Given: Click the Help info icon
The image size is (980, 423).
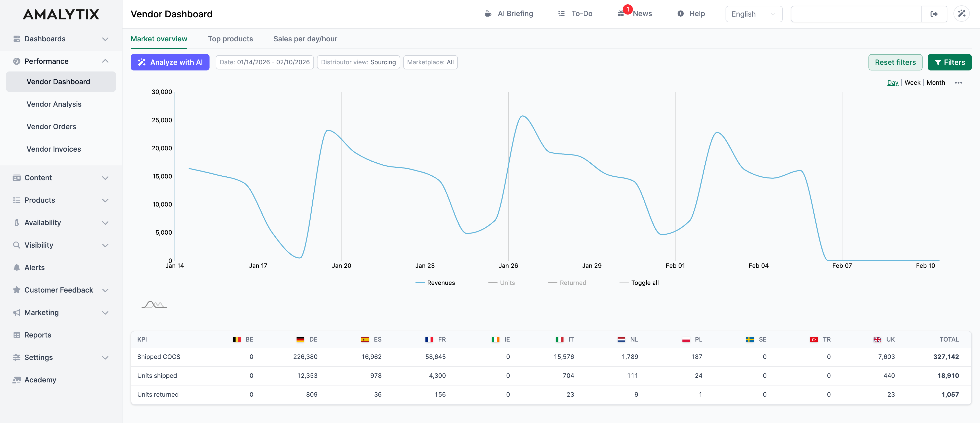Looking at the screenshot, I should click(x=681, y=14).
